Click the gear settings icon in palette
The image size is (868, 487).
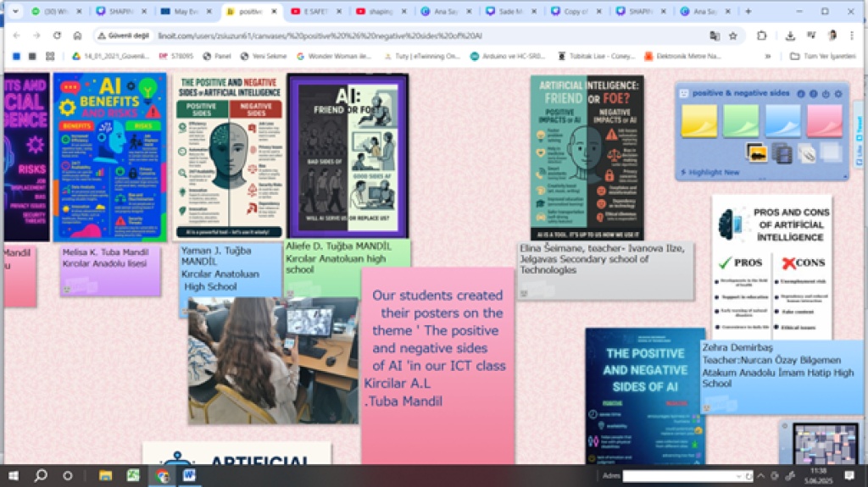pos(837,93)
